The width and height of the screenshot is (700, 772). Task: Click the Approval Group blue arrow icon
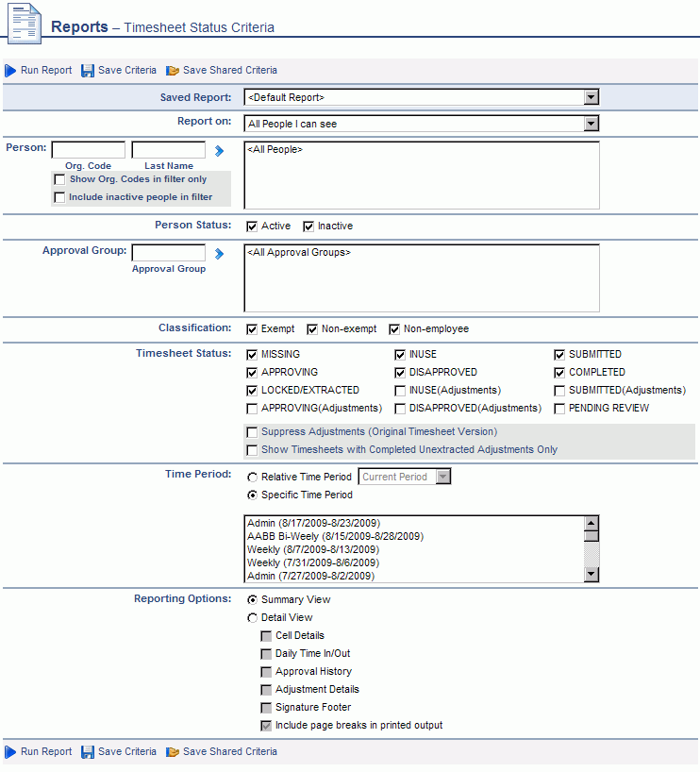[x=219, y=254]
